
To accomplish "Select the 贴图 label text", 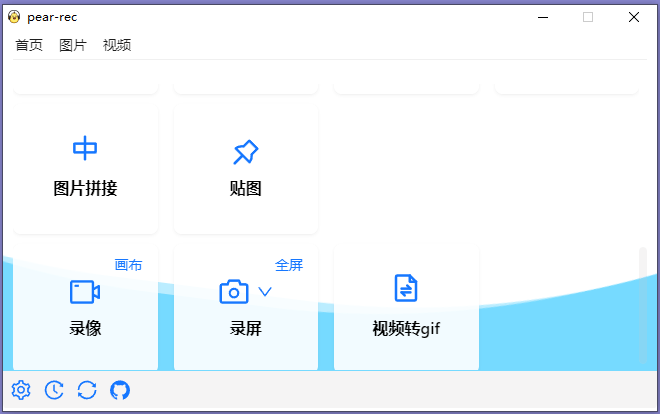I will click(x=246, y=188).
